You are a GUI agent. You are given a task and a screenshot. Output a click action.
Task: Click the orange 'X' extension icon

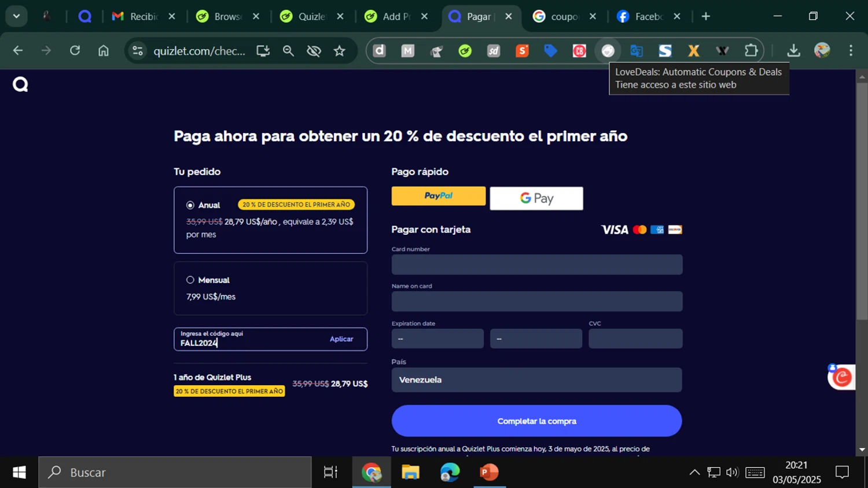693,51
